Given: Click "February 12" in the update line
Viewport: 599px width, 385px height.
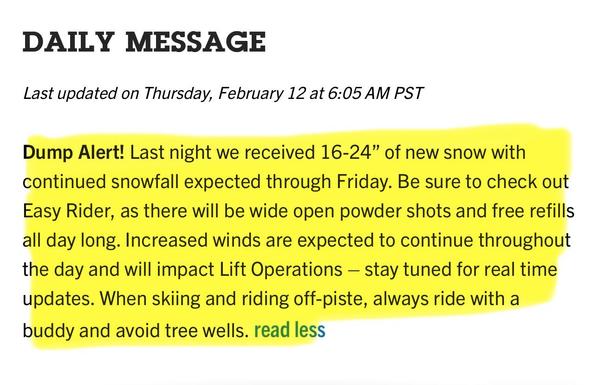Looking at the screenshot, I should point(262,94).
